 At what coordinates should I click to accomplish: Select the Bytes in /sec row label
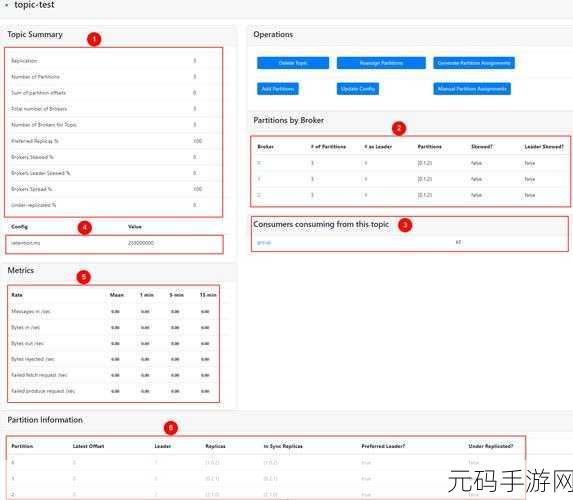[26, 327]
